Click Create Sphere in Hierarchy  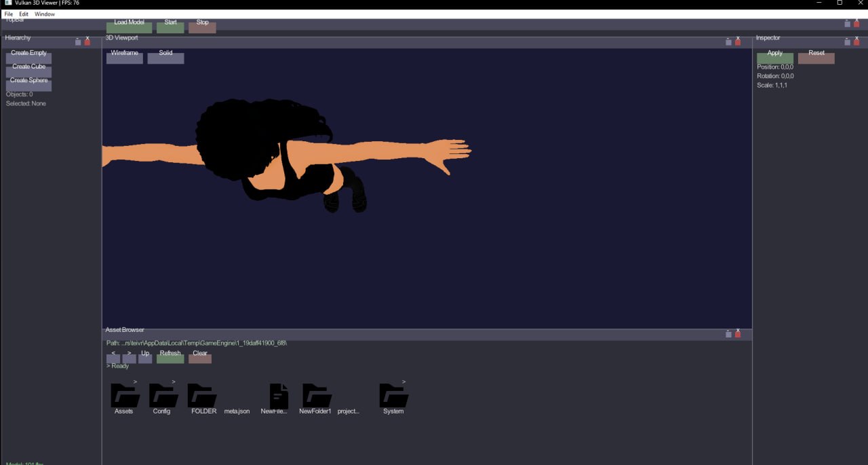28,86
